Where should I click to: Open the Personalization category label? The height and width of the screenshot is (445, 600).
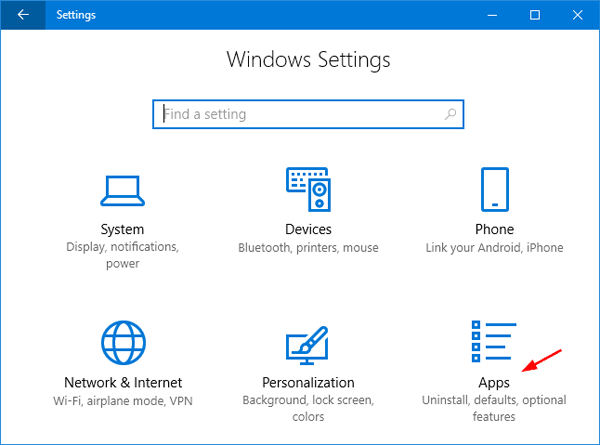point(308,382)
